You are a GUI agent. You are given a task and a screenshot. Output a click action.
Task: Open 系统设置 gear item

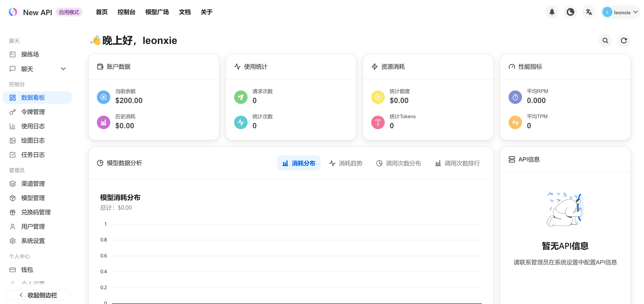(33, 241)
